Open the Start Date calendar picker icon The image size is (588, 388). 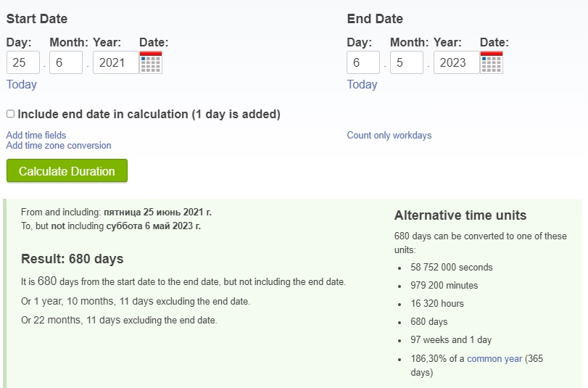pyautogui.click(x=151, y=62)
